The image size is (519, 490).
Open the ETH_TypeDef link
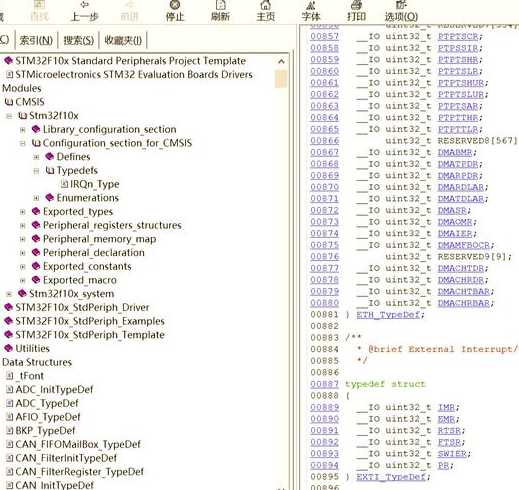[388, 314]
